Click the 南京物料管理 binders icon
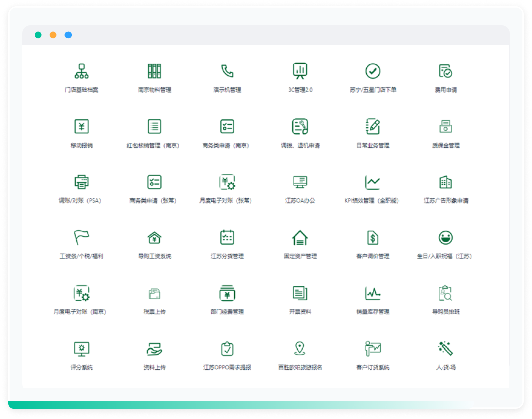Screen dimensions: 532x419 [x=154, y=71]
